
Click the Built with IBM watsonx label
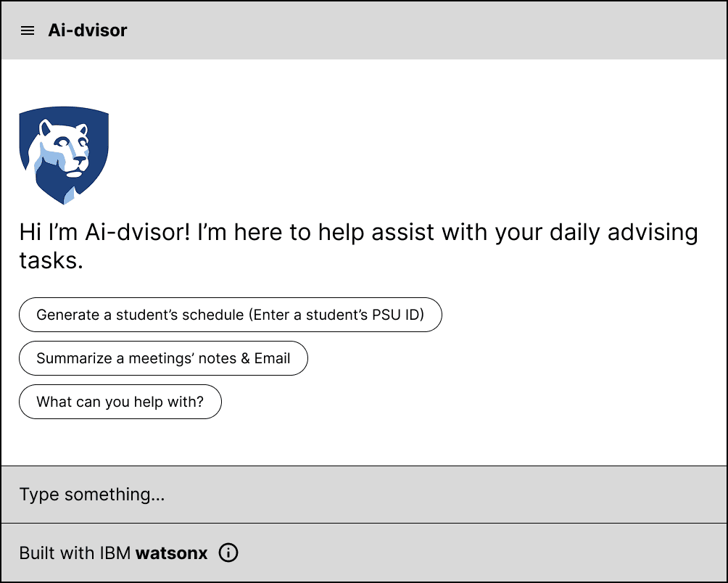tap(76, 553)
